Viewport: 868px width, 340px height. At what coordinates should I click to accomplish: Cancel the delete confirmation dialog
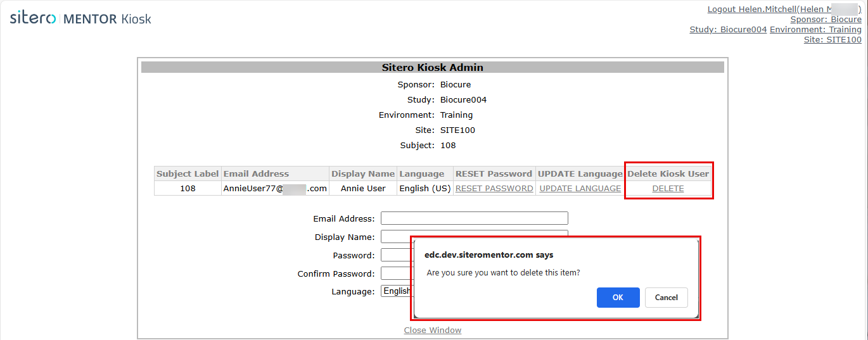tap(667, 298)
